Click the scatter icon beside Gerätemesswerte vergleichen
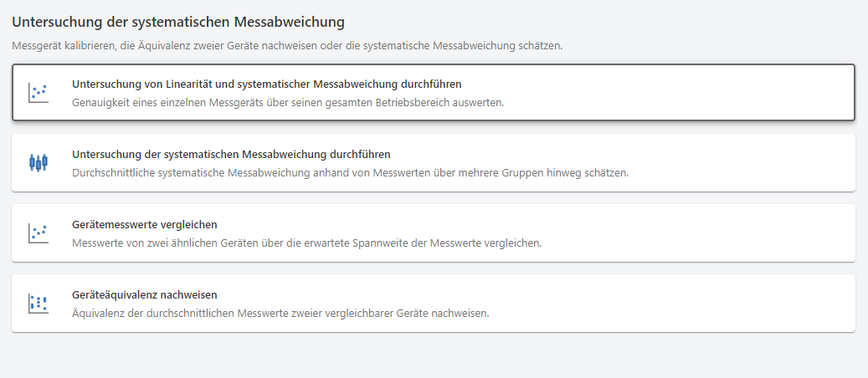 point(38,233)
